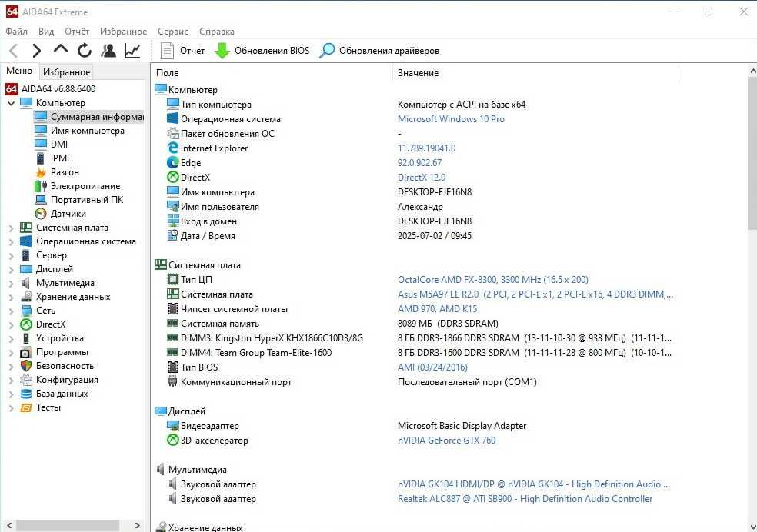Viewport: 757px width, 532px height.
Task: Expand the Операционная система tree node
Action: click(11, 241)
